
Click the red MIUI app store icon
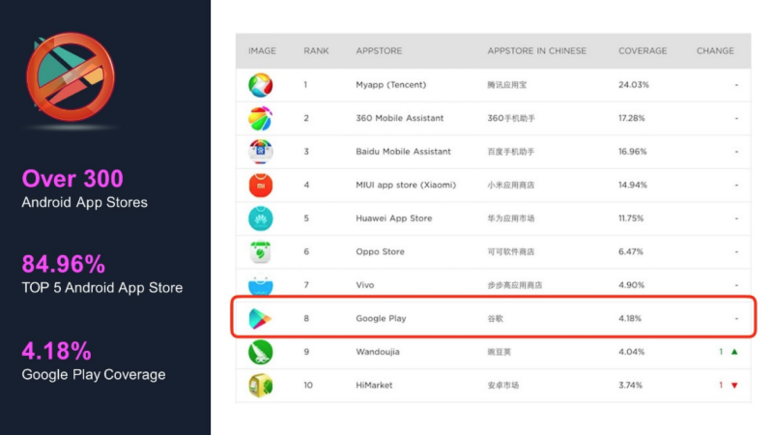(260, 185)
